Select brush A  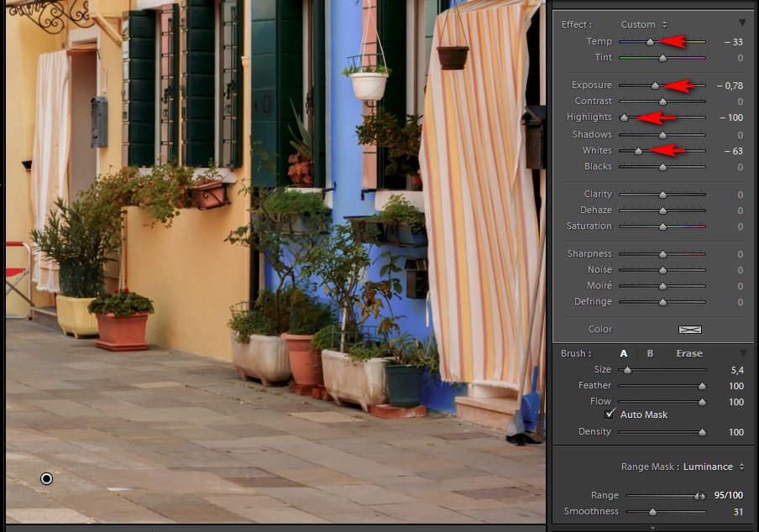coord(624,353)
